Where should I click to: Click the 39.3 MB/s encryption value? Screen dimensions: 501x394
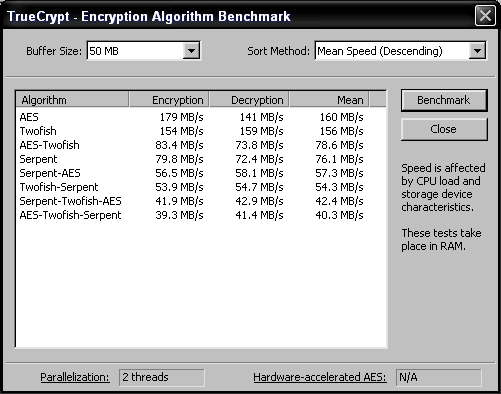click(x=179, y=215)
